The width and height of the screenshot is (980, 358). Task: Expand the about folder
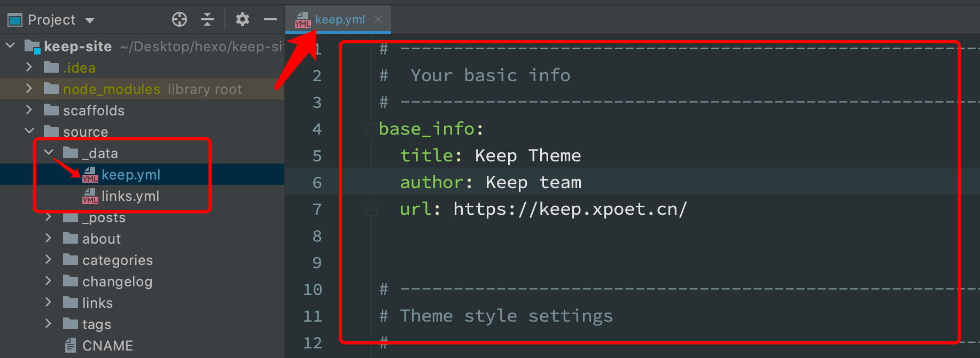coord(49,238)
